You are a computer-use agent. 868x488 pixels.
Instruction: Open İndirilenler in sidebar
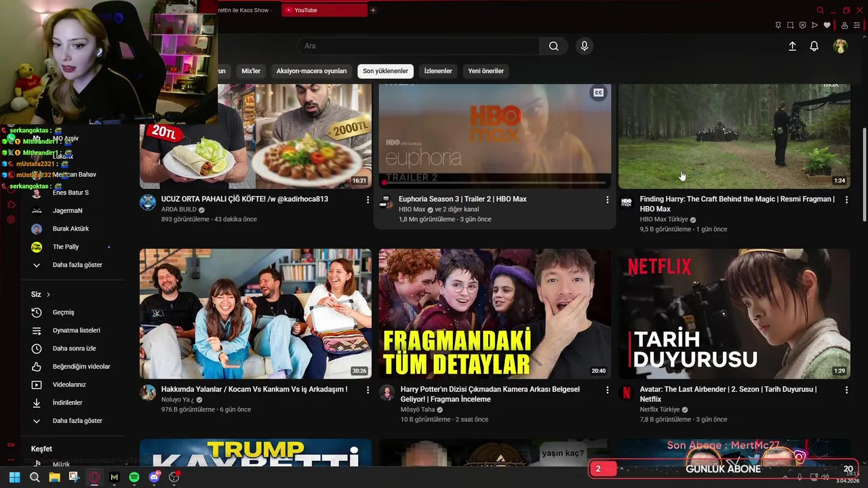(67, 403)
